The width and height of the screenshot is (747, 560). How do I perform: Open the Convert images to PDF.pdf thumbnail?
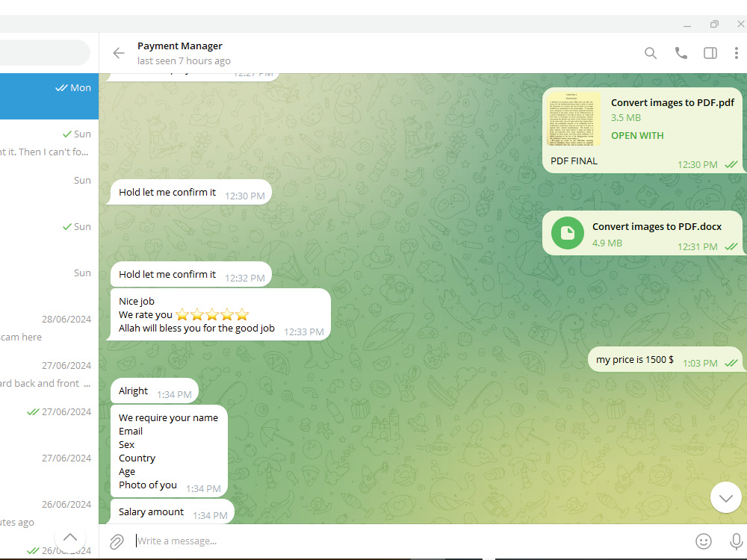(x=574, y=119)
